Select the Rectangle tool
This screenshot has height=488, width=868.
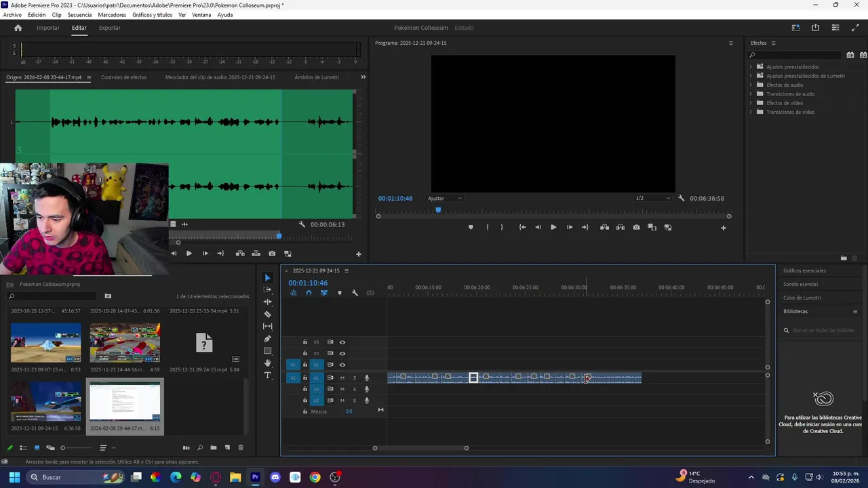(267, 351)
